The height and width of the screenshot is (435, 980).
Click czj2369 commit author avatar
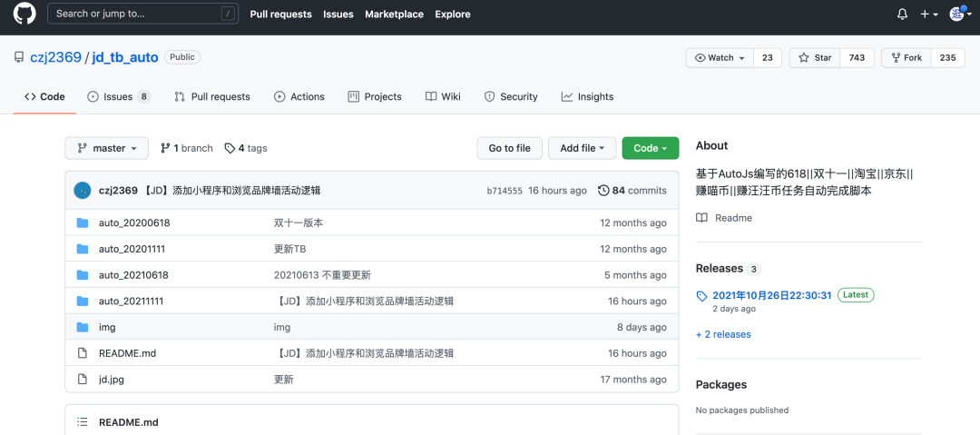click(83, 191)
